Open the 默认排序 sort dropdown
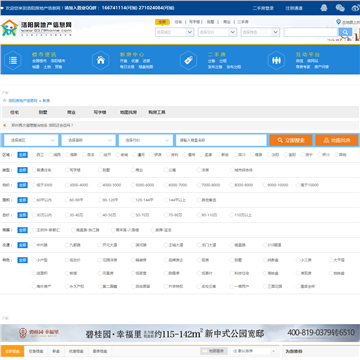This screenshot has height=360, width=360. point(254,351)
